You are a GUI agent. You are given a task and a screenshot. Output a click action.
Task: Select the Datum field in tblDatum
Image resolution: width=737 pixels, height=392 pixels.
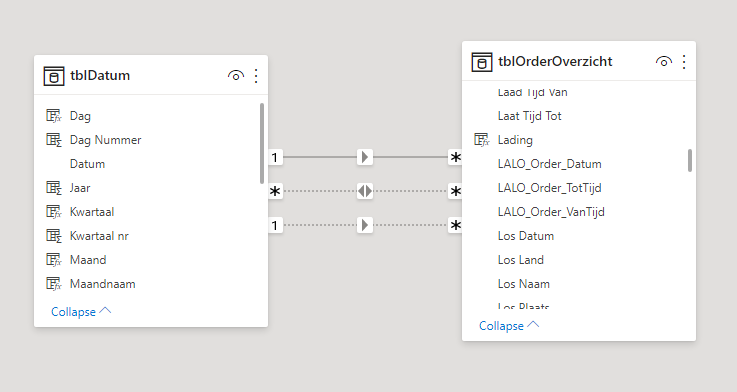tap(87, 164)
